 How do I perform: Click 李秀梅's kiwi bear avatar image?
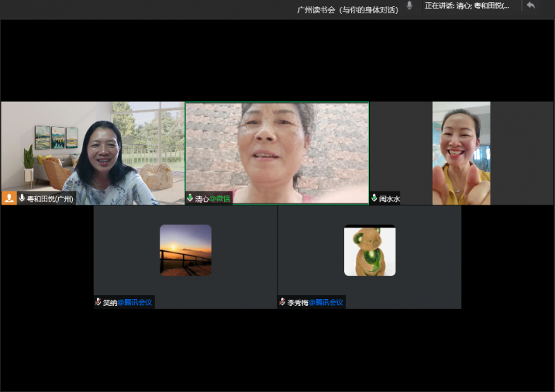click(370, 250)
